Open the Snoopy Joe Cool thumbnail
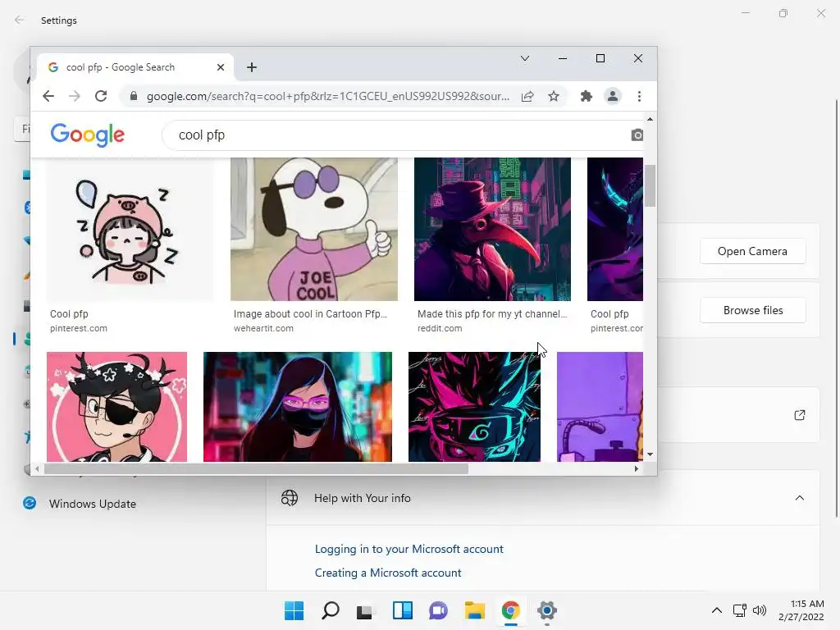 point(314,230)
